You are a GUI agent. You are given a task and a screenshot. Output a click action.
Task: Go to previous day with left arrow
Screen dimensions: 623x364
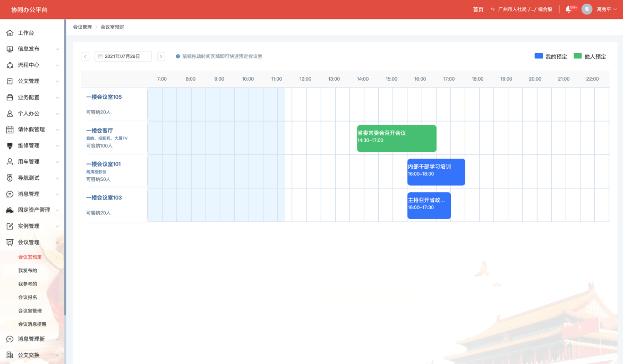[x=85, y=56]
